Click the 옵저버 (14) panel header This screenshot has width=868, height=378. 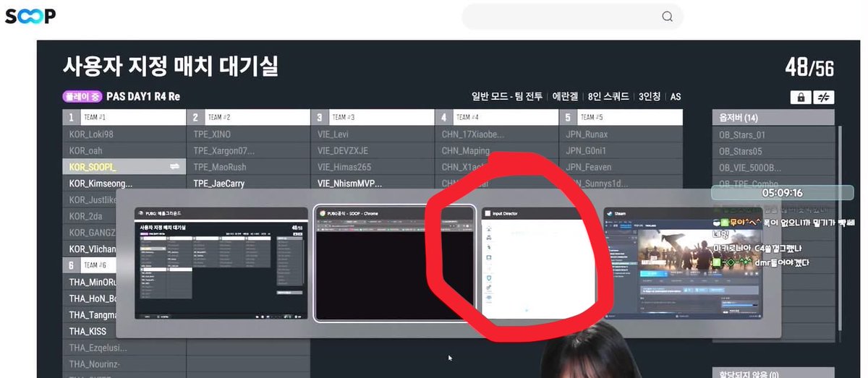tap(773, 117)
